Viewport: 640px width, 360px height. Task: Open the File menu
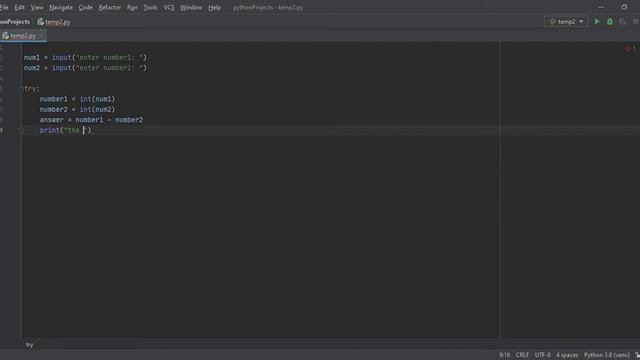click(4, 7)
